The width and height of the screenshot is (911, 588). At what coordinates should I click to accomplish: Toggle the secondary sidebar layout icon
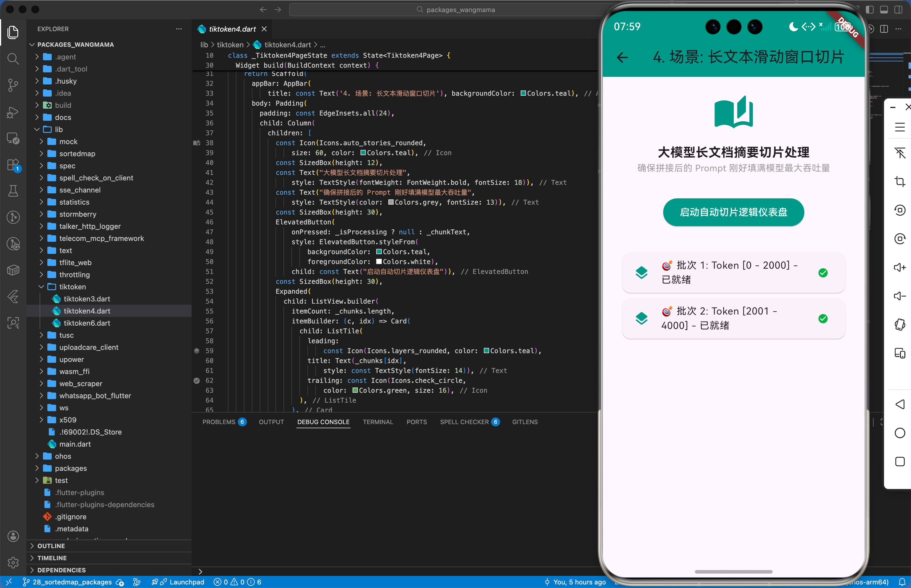point(898,10)
